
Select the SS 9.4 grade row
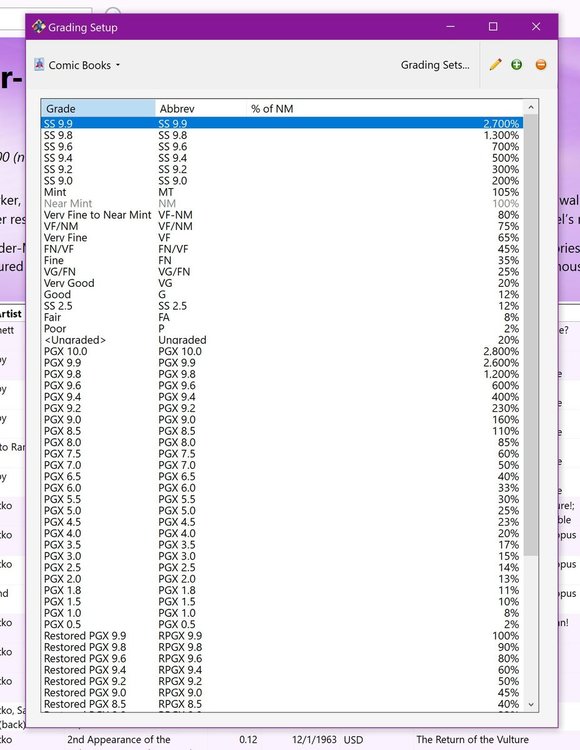coord(282,158)
